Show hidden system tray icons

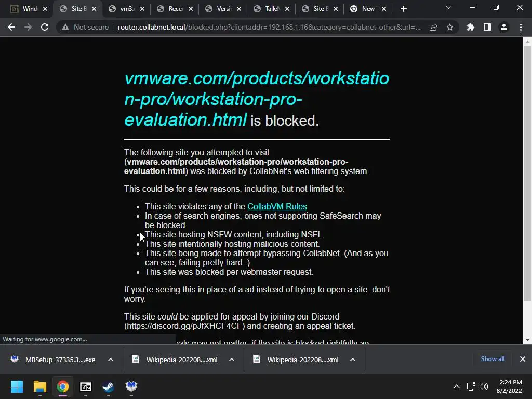click(x=457, y=387)
